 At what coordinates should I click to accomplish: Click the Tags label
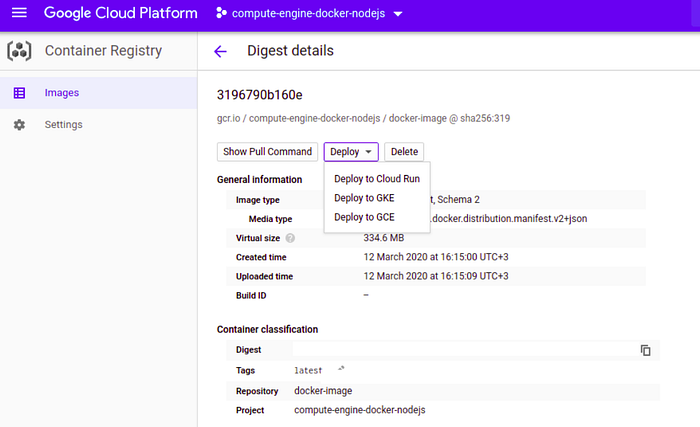click(x=245, y=371)
